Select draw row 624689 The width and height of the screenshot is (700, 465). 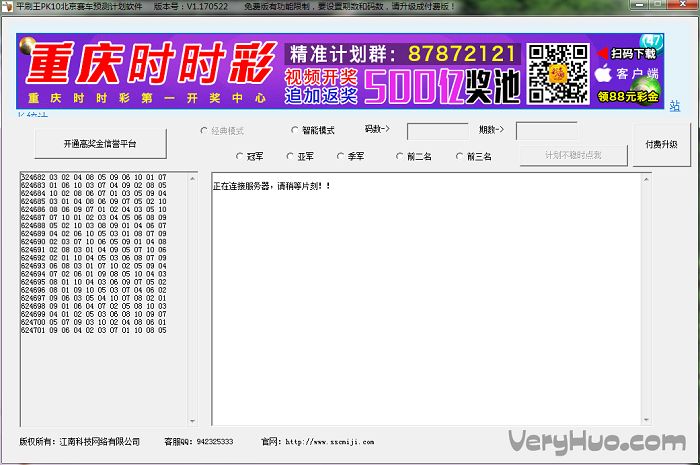(x=93, y=233)
